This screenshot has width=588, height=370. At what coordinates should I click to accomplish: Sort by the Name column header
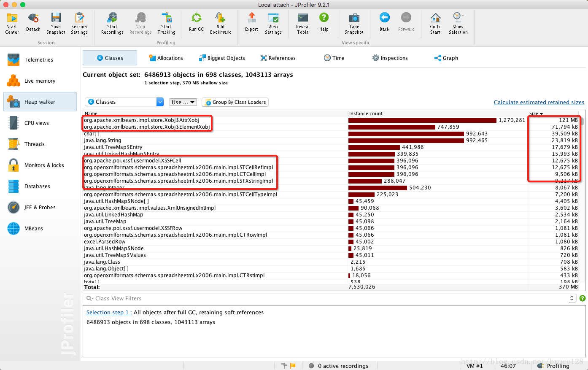click(215, 113)
